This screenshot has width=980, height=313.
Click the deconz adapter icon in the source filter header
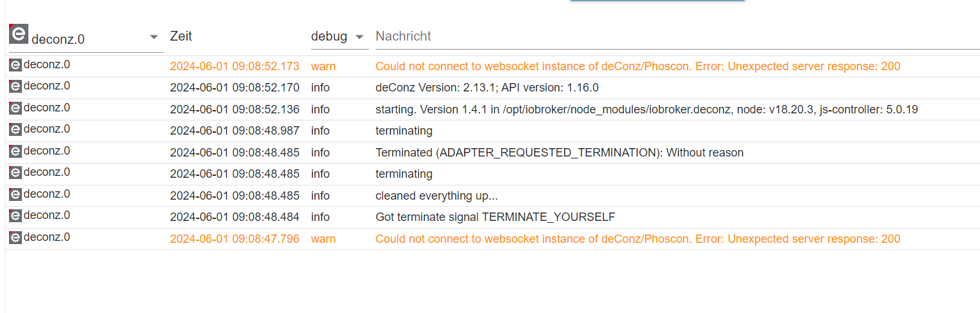click(18, 35)
